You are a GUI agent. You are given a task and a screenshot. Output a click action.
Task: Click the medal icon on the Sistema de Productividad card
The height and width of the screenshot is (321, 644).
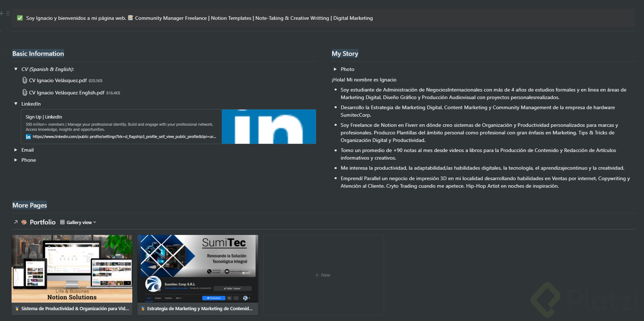tap(17, 309)
